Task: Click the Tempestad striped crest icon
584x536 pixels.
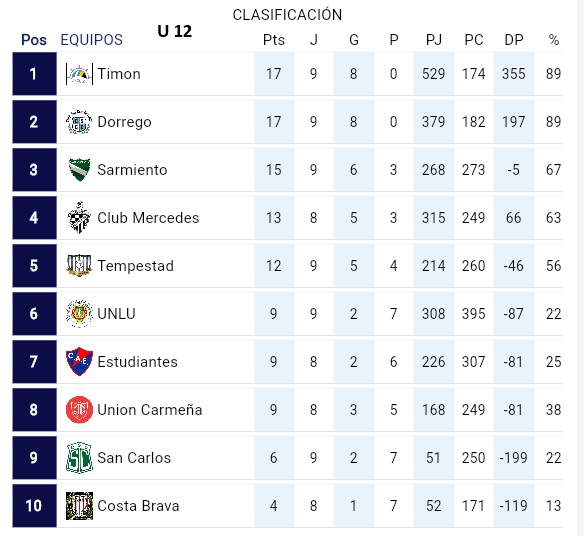Action: pos(79,265)
